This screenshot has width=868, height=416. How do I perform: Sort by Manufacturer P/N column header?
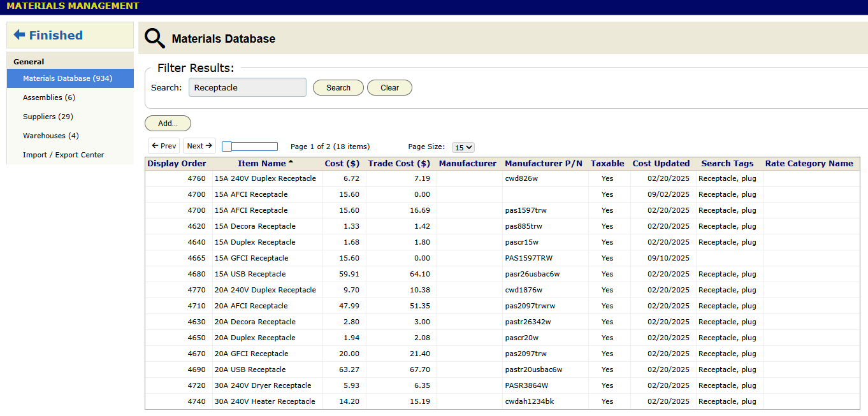544,164
